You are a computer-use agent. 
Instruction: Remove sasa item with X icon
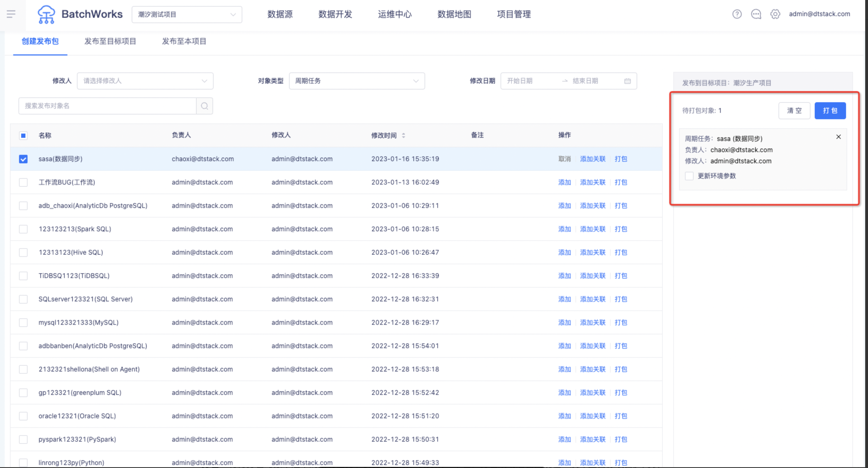pyautogui.click(x=838, y=137)
